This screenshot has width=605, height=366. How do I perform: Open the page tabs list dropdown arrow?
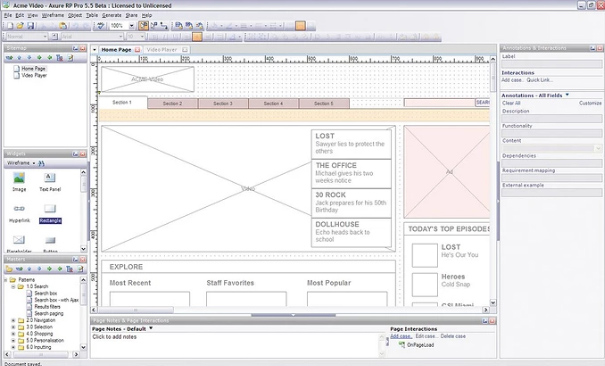pyautogui.click(x=94, y=50)
